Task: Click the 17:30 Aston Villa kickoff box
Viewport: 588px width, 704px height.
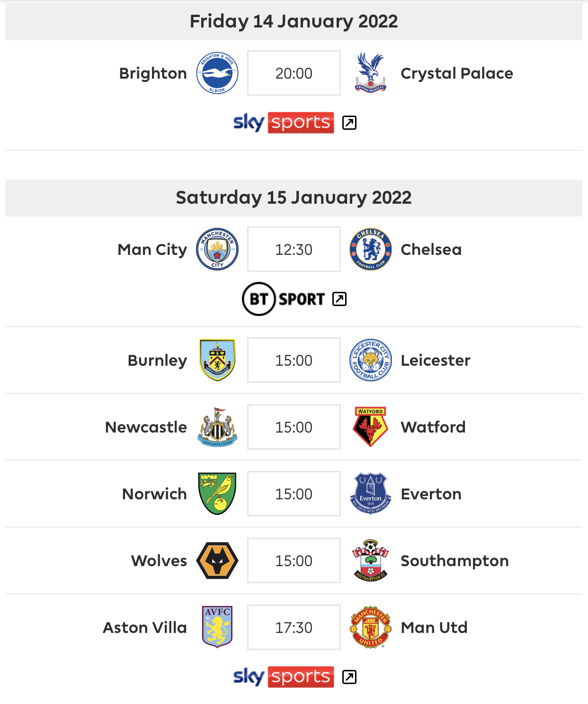Action: [294, 627]
